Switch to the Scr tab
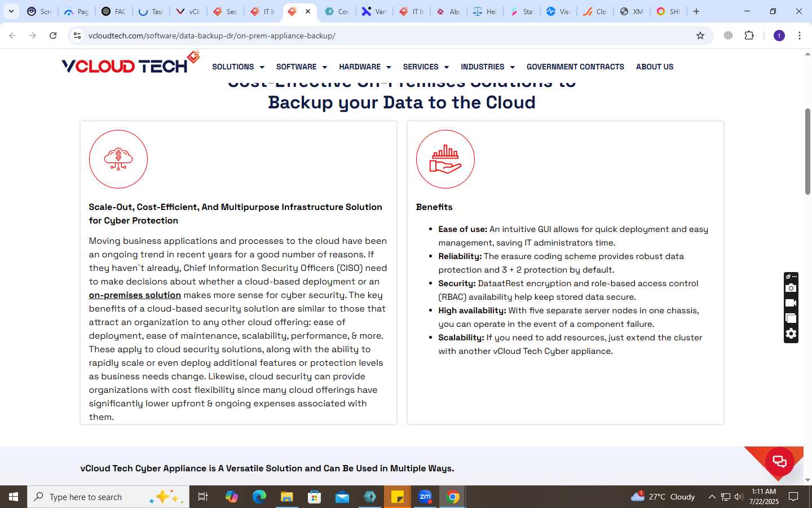812x508 pixels. [x=39, y=11]
